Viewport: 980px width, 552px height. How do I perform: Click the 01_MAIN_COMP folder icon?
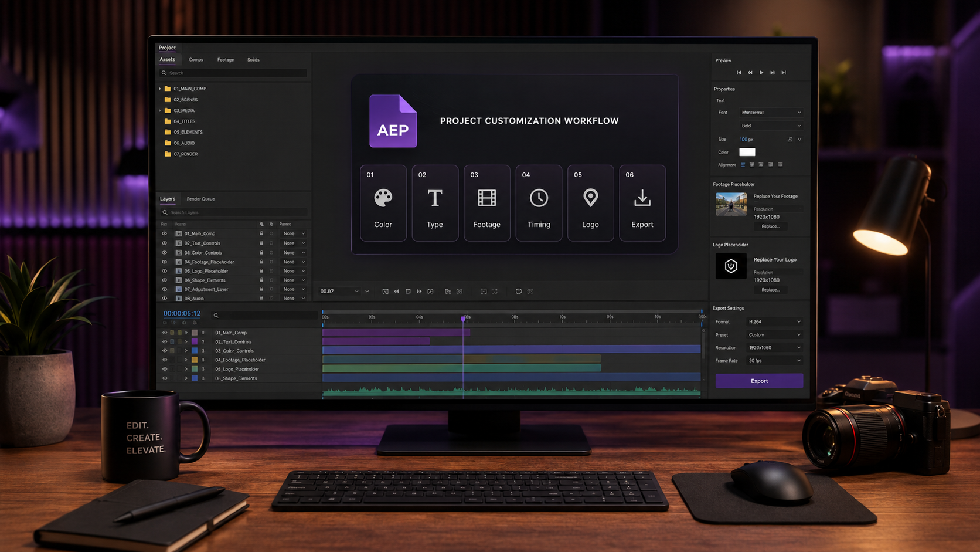pyautogui.click(x=168, y=89)
